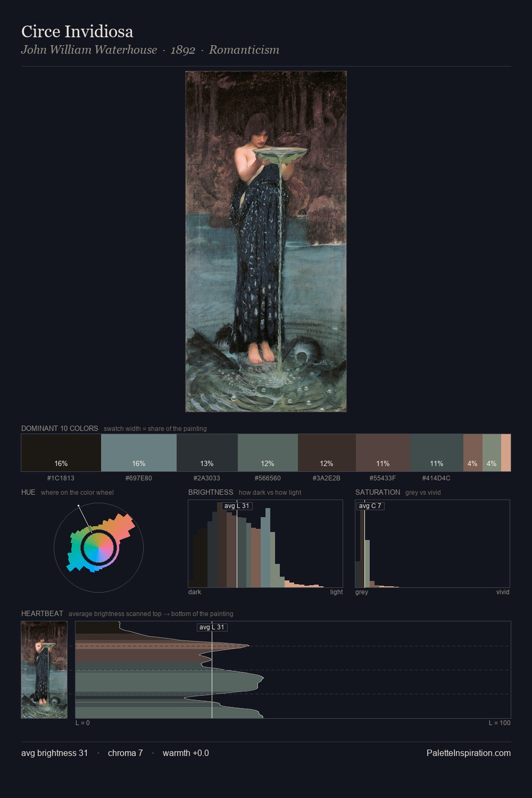532x798 pixels.
Task: Click the 'avg L 31' label in heartbeat chart
Action: 212,627
